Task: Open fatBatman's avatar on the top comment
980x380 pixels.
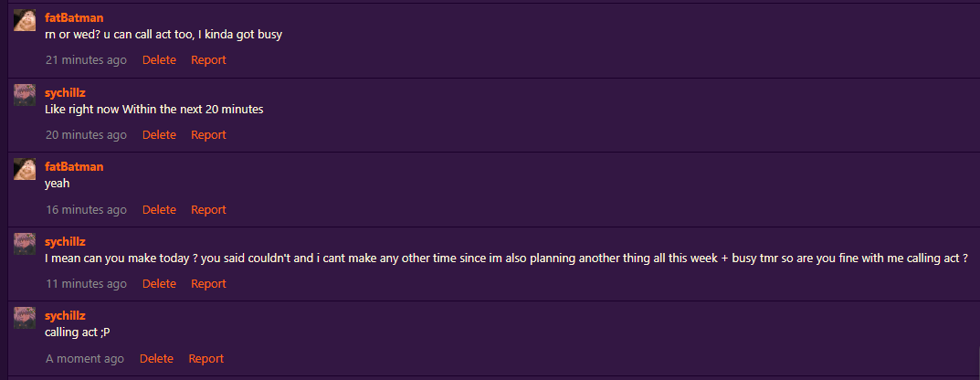Action: [25, 20]
